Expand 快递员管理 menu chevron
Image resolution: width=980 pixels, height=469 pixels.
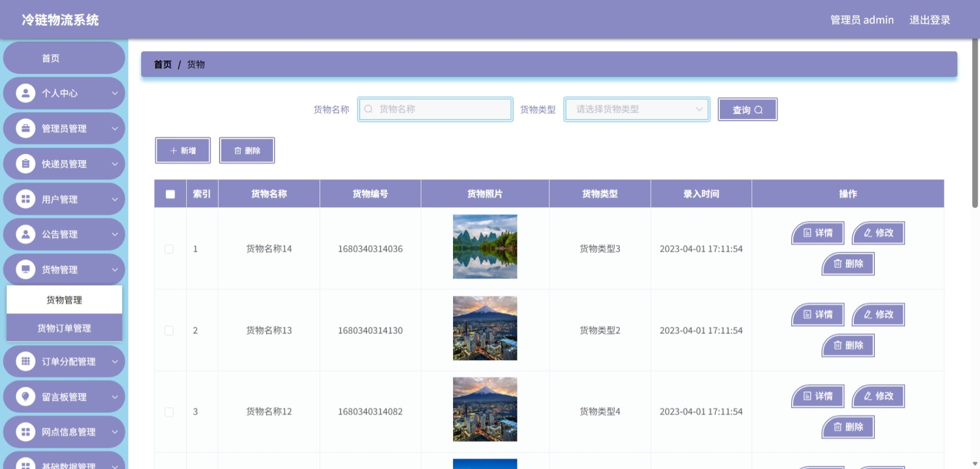115,163
